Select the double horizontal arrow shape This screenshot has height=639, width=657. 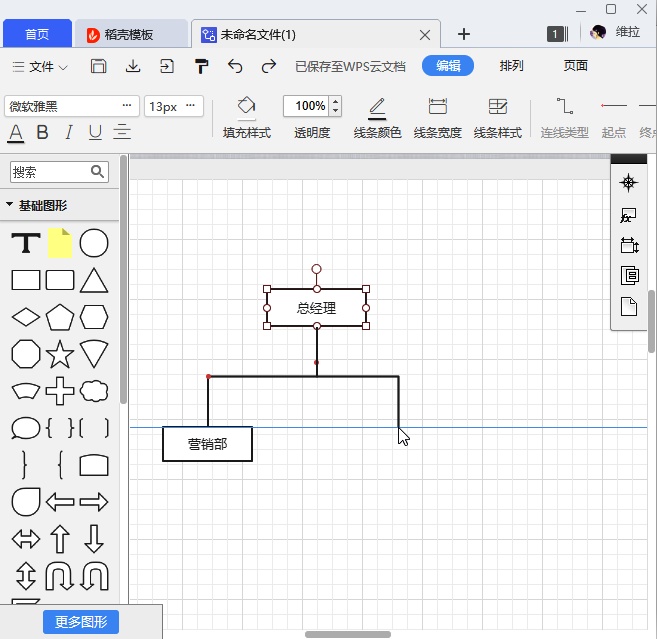click(x=26, y=539)
